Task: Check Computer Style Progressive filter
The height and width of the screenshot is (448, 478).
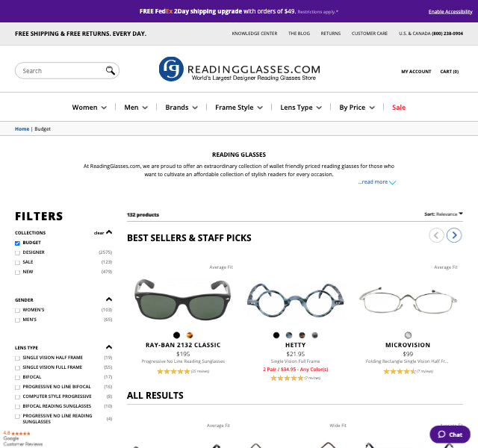Action: coord(17,396)
